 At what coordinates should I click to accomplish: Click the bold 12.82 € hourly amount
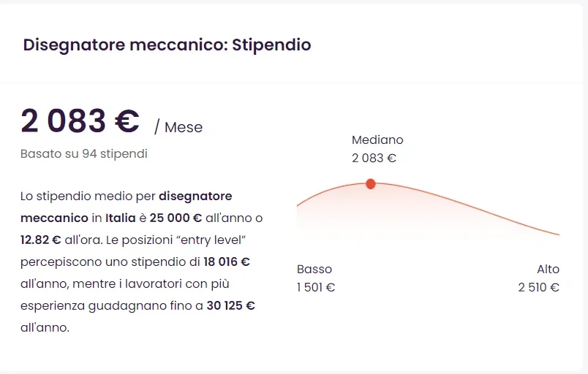41,239
